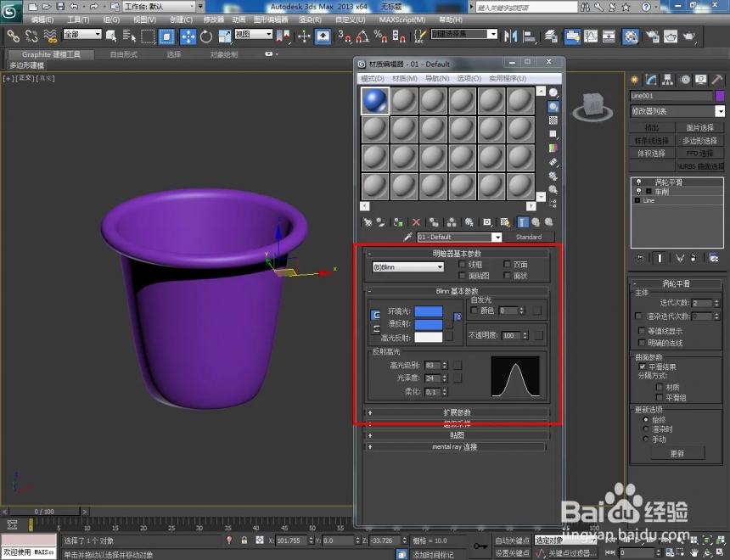Click the red X Reset Material icon
730x560 pixels.
416,222
